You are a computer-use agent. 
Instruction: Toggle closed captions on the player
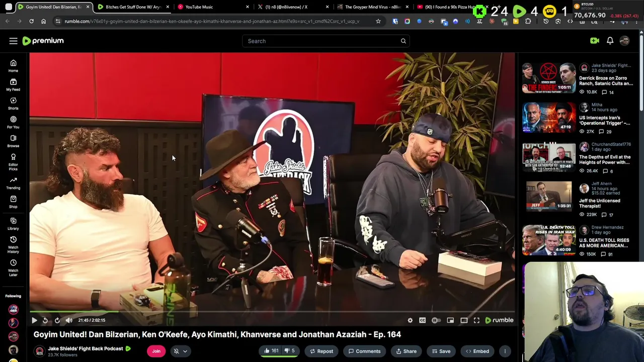click(x=422, y=320)
